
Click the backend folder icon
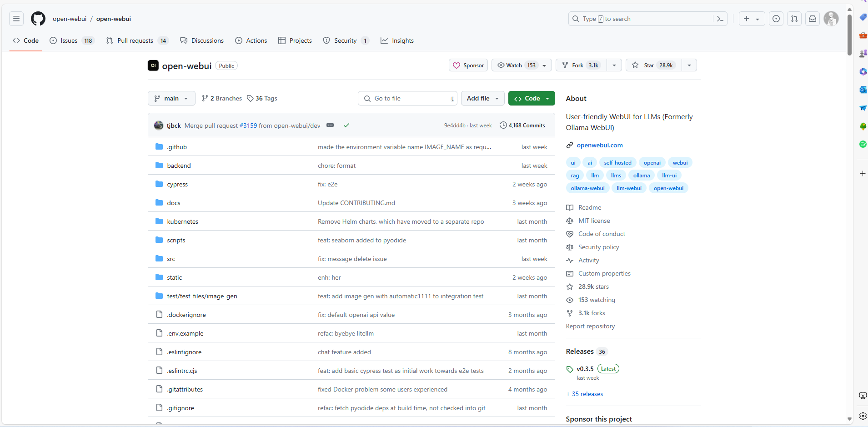159,165
